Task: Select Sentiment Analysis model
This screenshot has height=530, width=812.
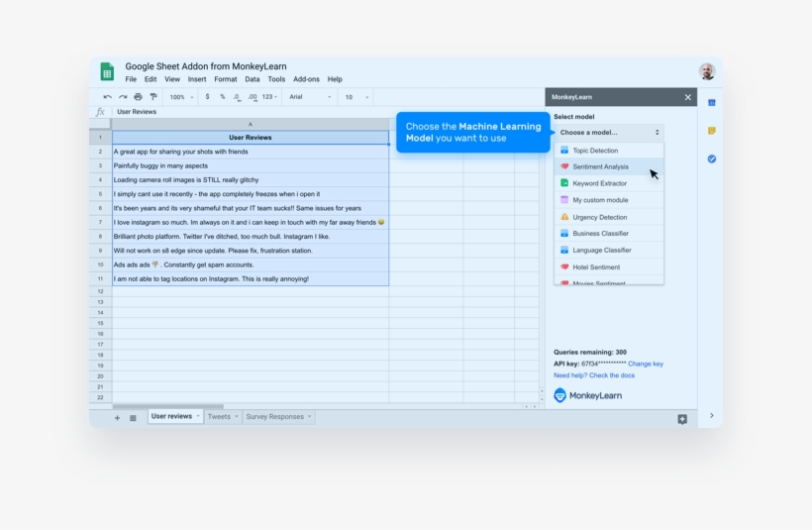Action: tap(608, 166)
